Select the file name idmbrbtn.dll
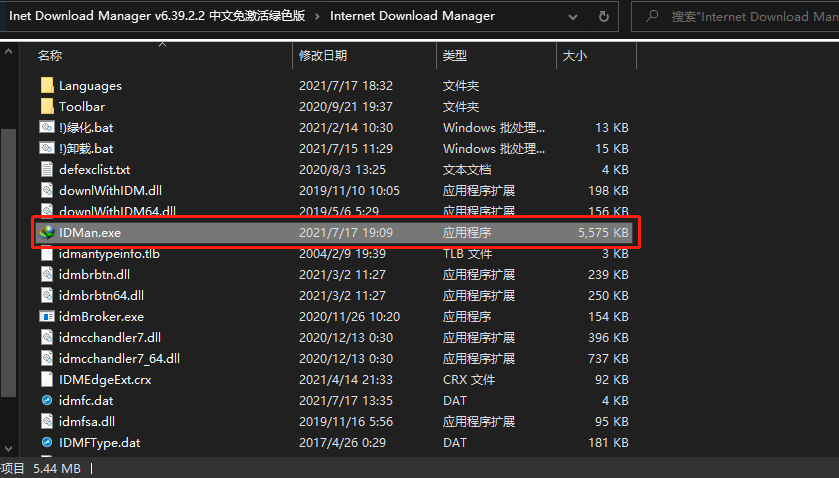The width and height of the screenshot is (839, 478). click(94, 274)
